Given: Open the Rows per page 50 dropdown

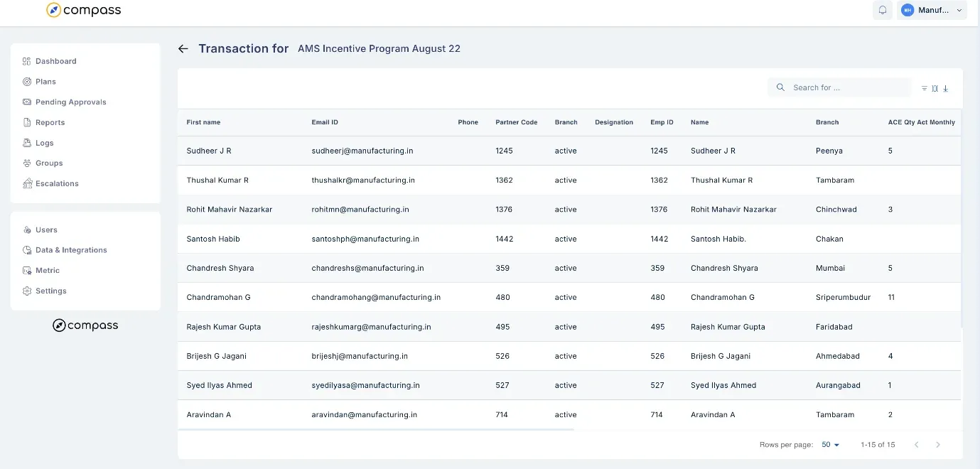Looking at the screenshot, I should 831,445.
